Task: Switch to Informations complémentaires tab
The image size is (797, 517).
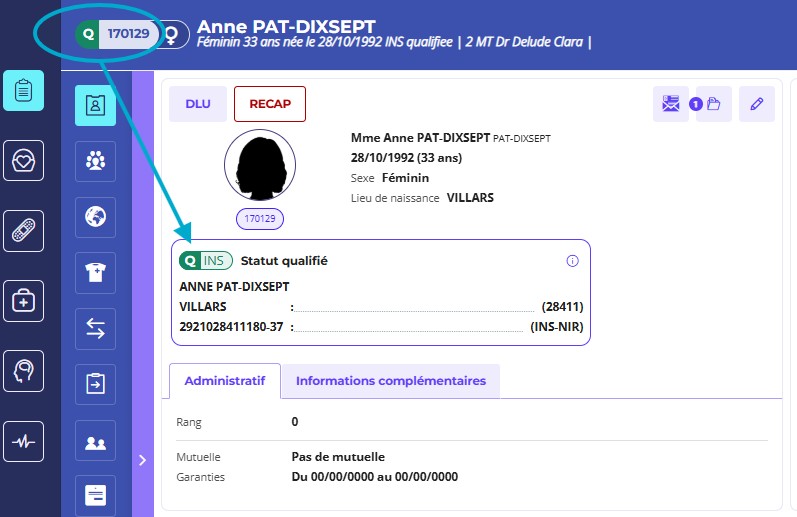Action: coord(391,381)
